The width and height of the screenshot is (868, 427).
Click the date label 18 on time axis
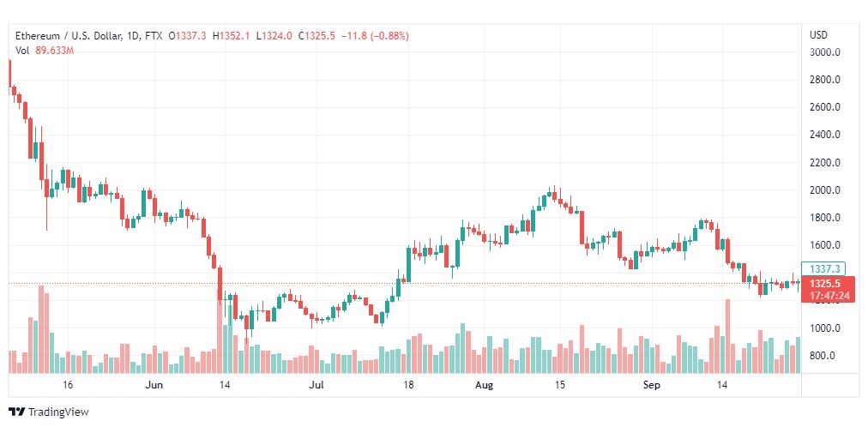[409, 384]
